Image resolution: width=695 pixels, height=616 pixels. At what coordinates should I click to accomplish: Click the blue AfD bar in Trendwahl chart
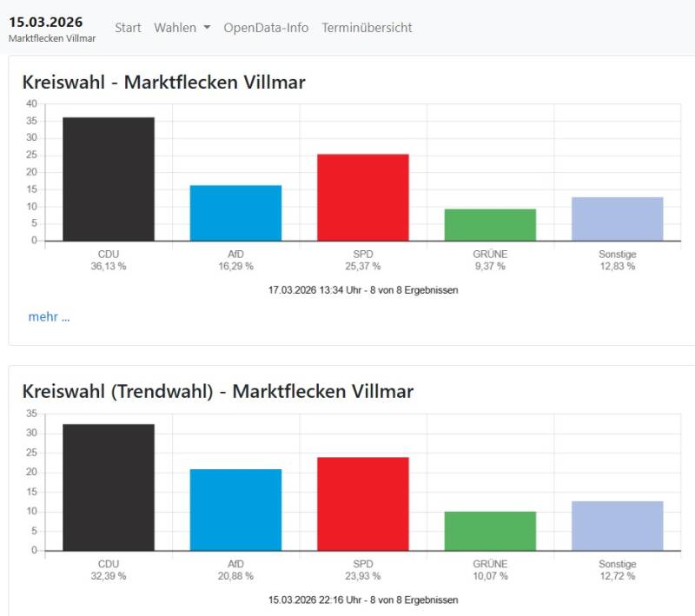(x=235, y=510)
